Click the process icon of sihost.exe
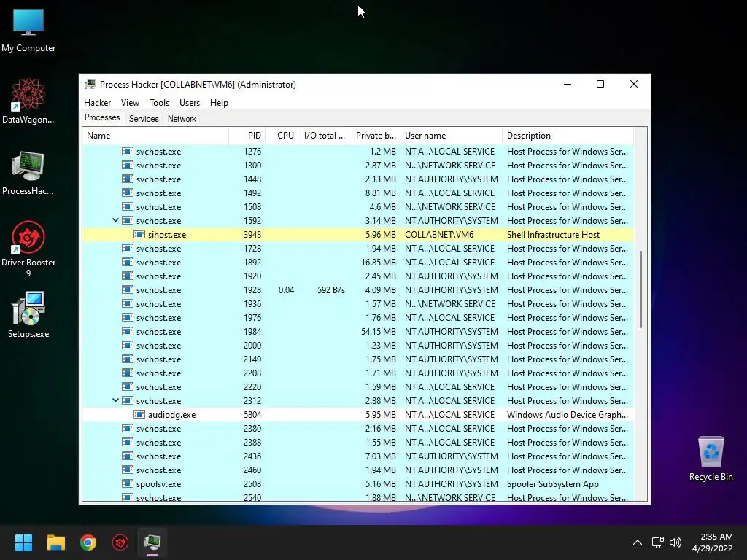 click(x=139, y=234)
